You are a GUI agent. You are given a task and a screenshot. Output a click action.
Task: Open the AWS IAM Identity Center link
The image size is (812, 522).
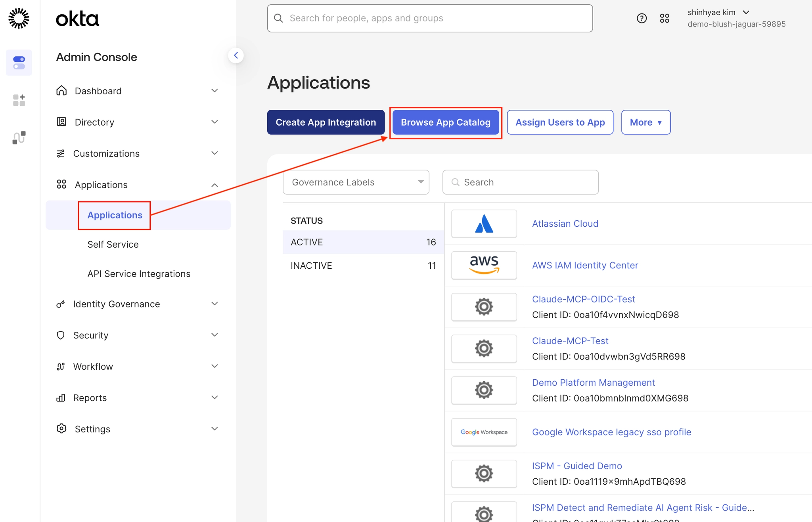585,266
